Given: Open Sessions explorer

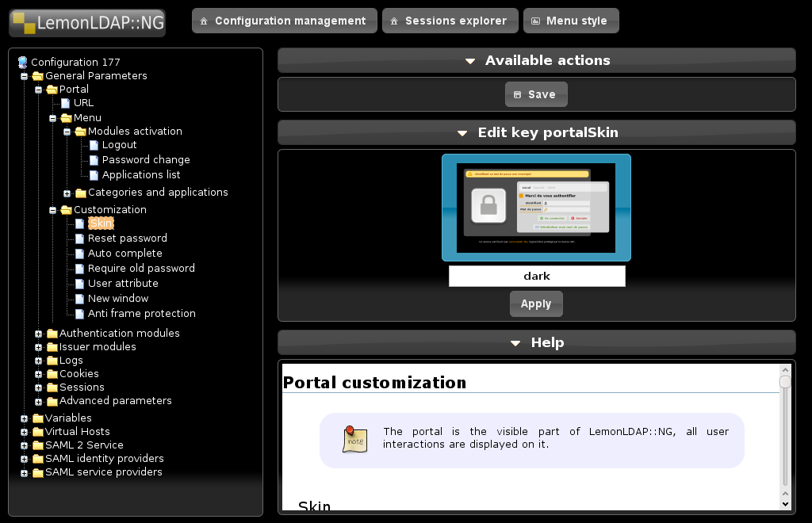Looking at the screenshot, I should (x=450, y=21).
